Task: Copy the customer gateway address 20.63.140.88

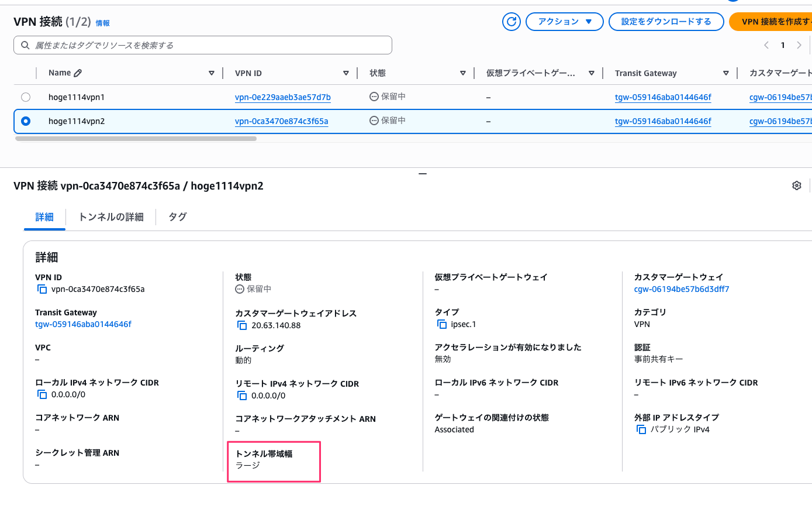Action: 242,325
